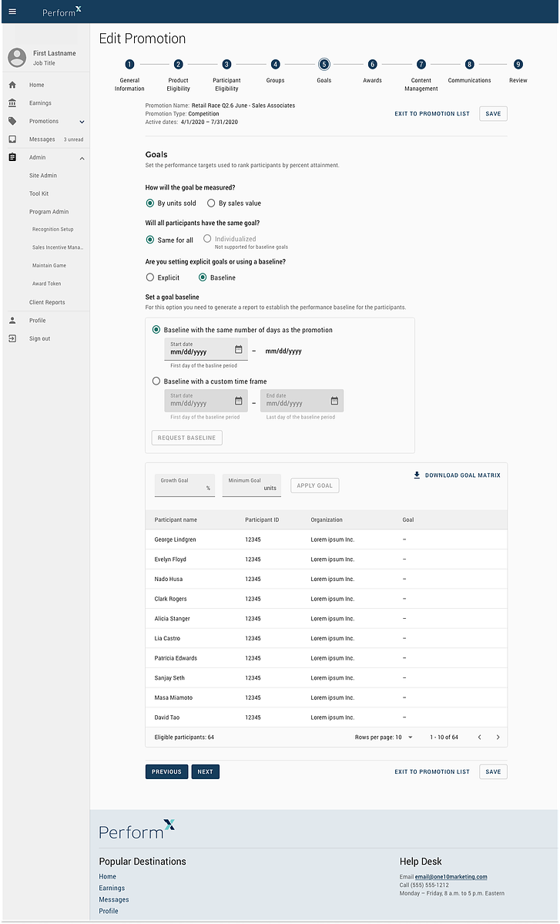560x924 pixels.
Task: Click the Earnings bank icon
Action: click(x=12, y=103)
